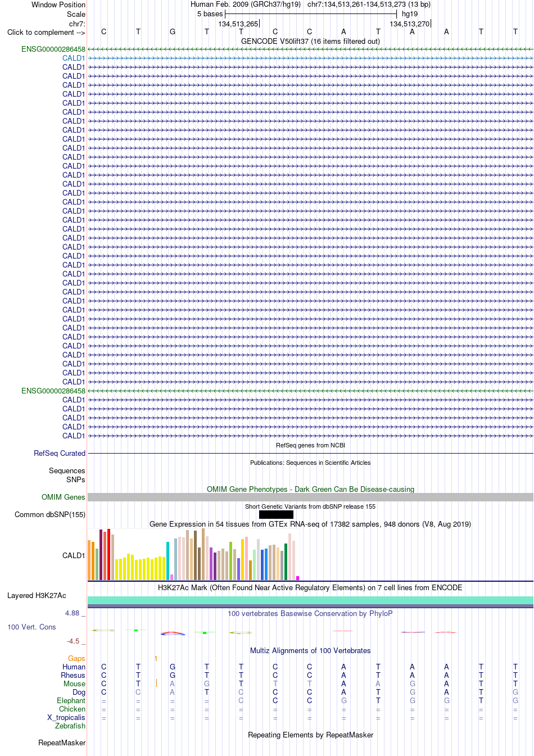
Task: Click the H3K27Ac Mark ENCODE track title
Action: (310, 587)
